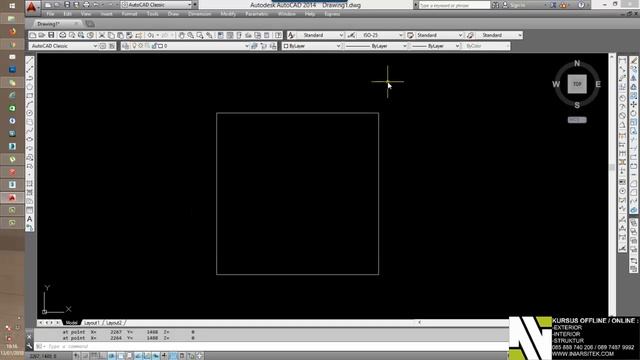Select the Ellipse draw tool

(29, 139)
